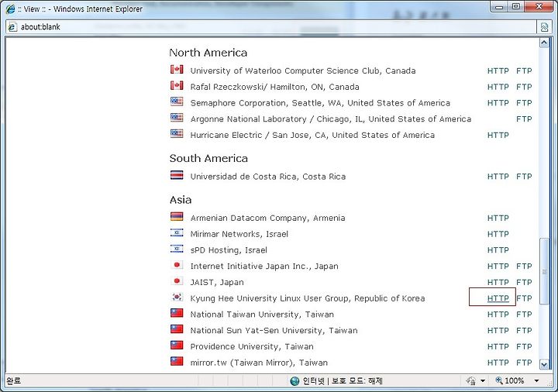Open HTTP mirror for Semaphore Corporation
The image size is (558, 392).
pos(498,103)
